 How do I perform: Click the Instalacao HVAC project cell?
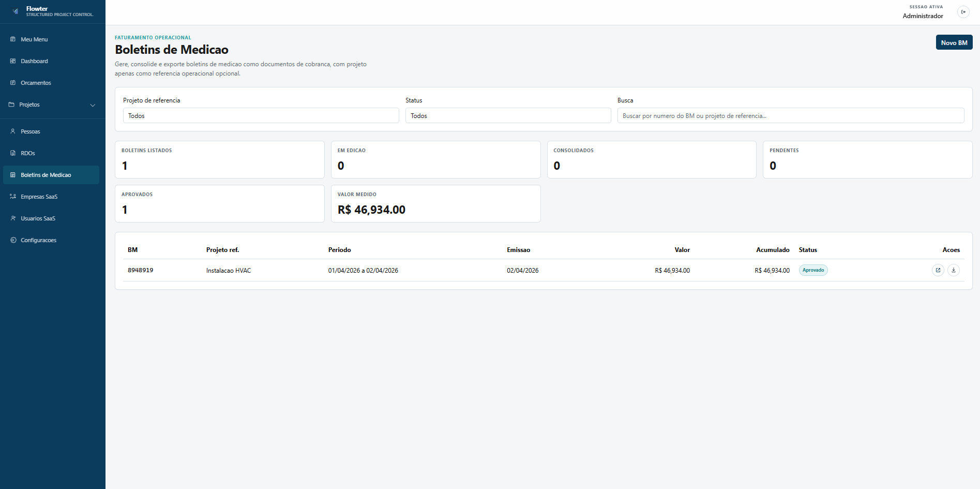point(229,271)
